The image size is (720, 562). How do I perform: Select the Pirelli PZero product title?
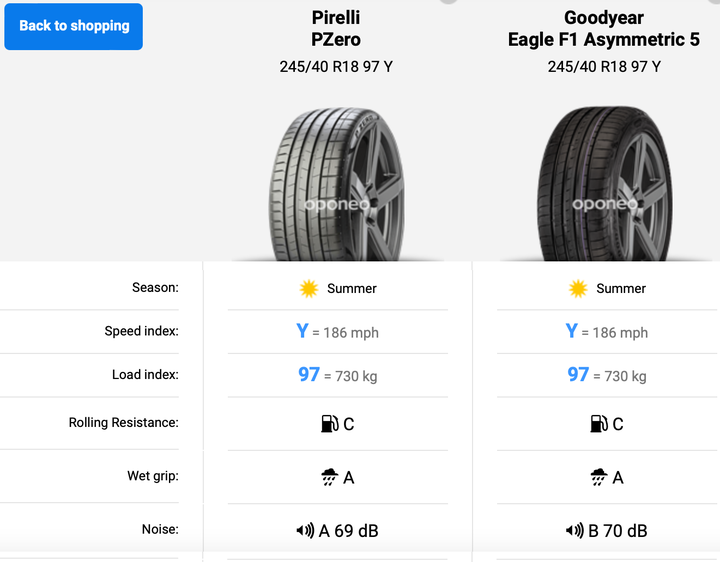[x=336, y=28]
